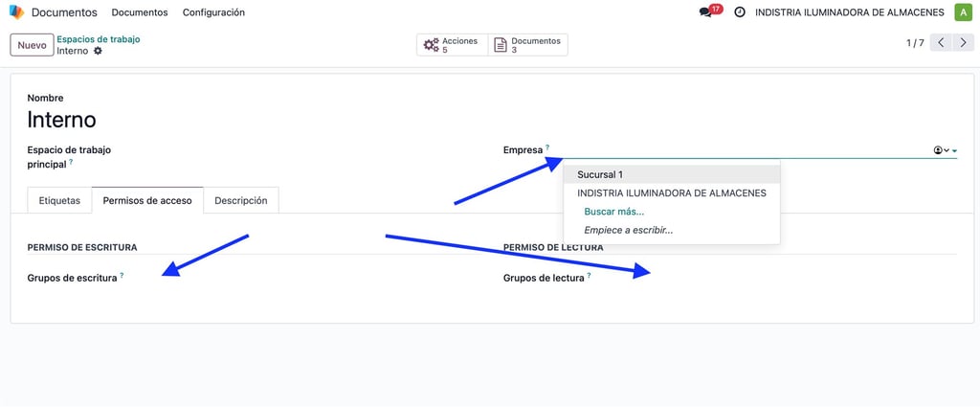
Task: Click the Interno name field
Action: click(x=62, y=121)
